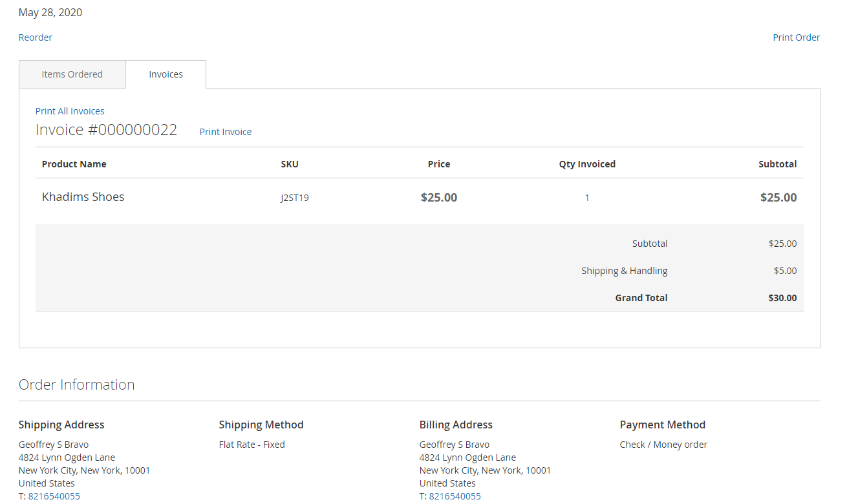
Task: Click the Khadims Shoes product name
Action: click(83, 197)
